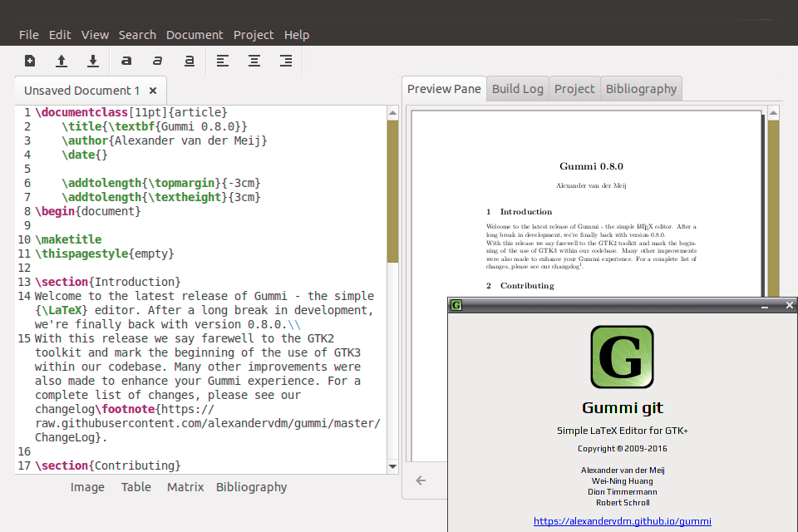
Task: Open the Project menu
Action: 254,34
